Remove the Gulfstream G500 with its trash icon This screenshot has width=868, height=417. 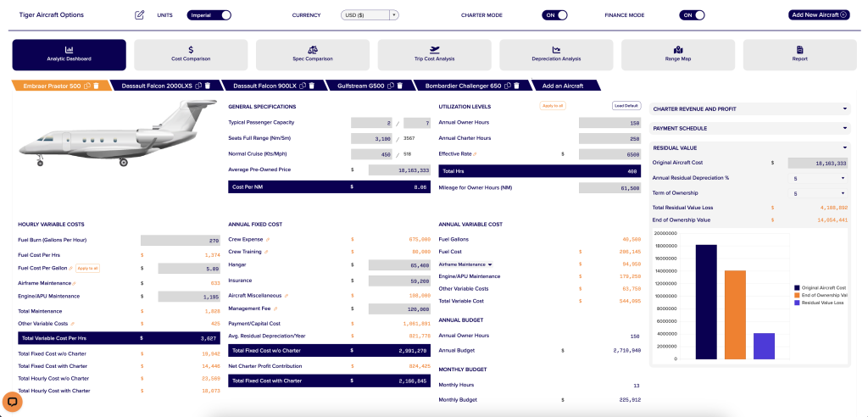coord(400,86)
